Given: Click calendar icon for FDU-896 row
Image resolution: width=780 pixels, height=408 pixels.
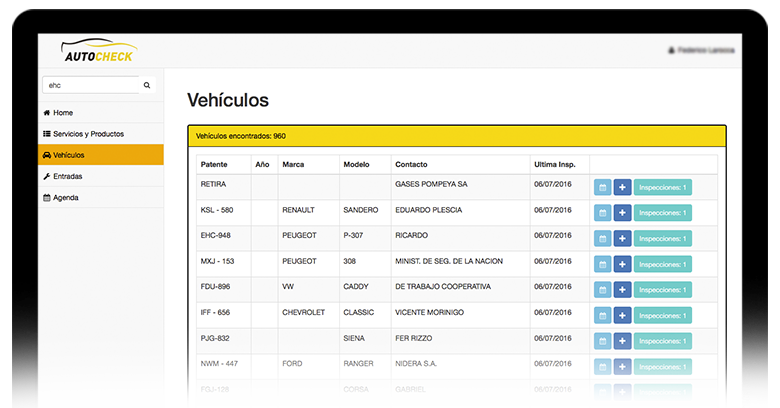Looking at the screenshot, I should coord(602,289).
